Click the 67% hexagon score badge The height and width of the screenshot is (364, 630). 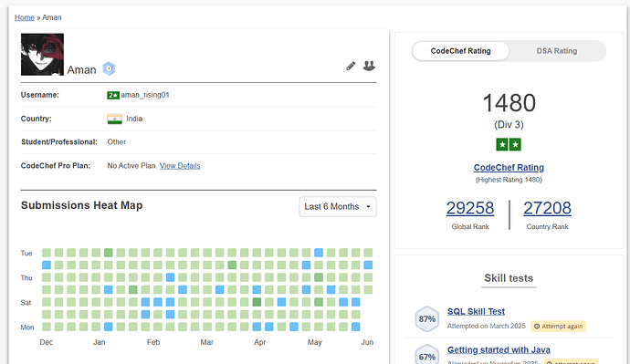426,355
